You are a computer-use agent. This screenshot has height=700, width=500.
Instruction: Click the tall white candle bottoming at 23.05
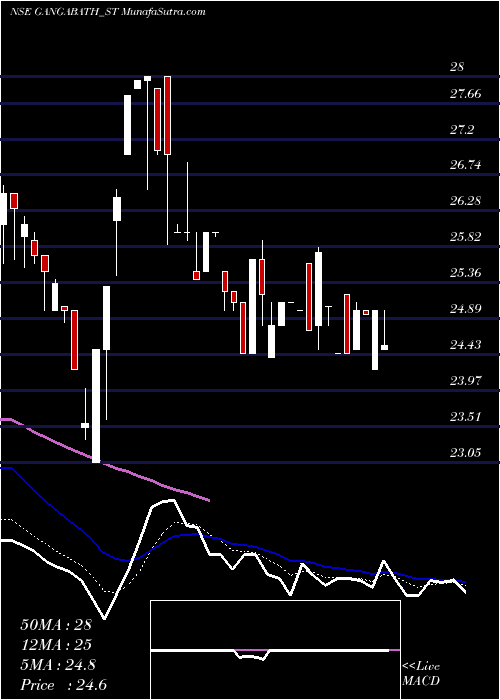[x=96, y=406]
